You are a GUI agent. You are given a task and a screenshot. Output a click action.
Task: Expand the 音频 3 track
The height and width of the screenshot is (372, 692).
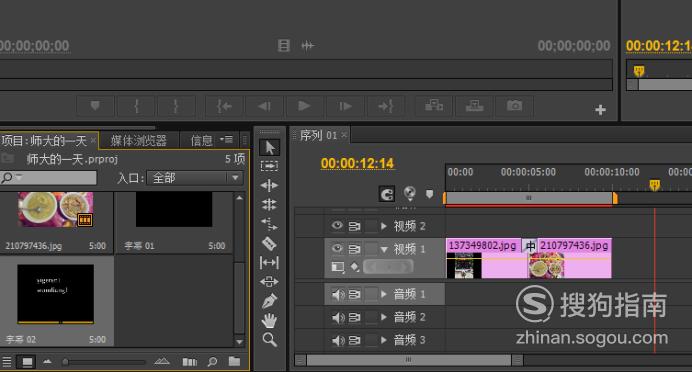[x=384, y=340]
